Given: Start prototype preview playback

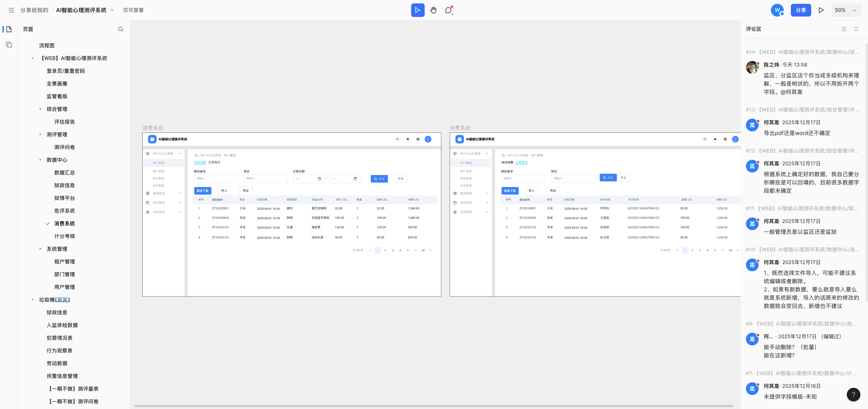Looking at the screenshot, I should (821, 10).
